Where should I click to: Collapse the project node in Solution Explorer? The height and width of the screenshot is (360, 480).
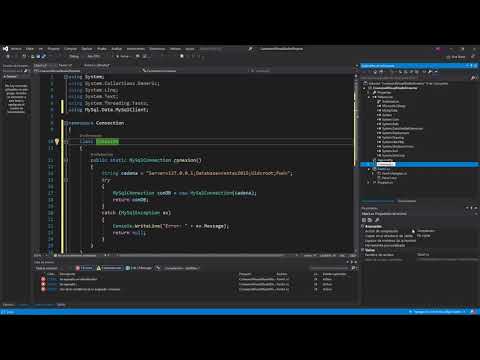(364, 88)
